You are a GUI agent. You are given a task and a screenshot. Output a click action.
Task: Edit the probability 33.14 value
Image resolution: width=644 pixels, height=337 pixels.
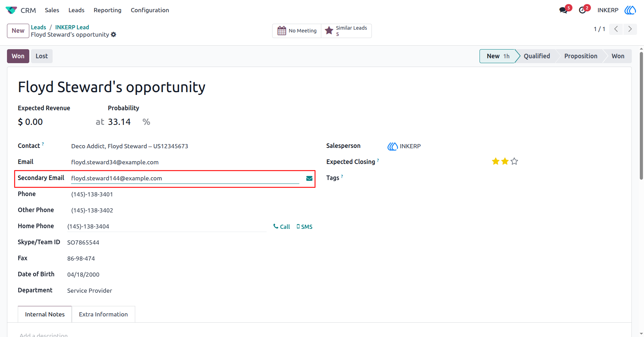[119, 122]
